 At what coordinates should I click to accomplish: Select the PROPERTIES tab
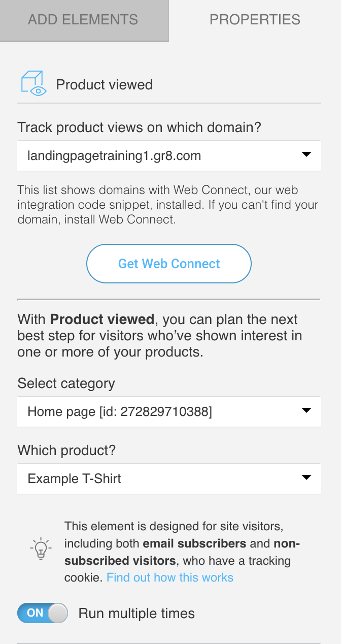[x=255, y=20]
